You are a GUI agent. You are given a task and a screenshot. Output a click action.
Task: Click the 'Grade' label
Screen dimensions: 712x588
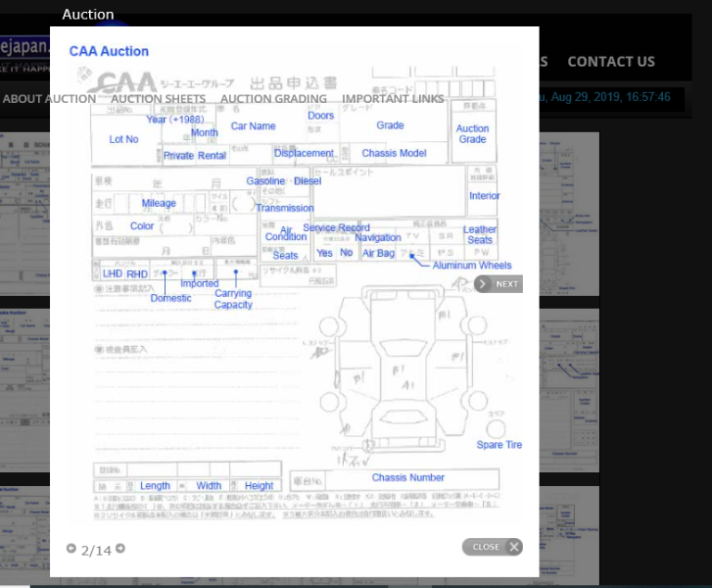(x=390, y=125)
